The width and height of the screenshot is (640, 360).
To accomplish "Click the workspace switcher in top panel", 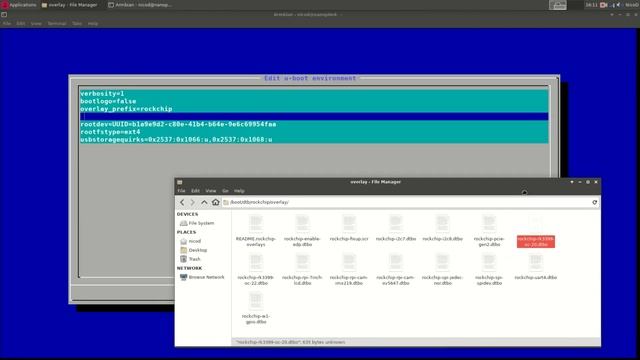I will click(558, 5).
